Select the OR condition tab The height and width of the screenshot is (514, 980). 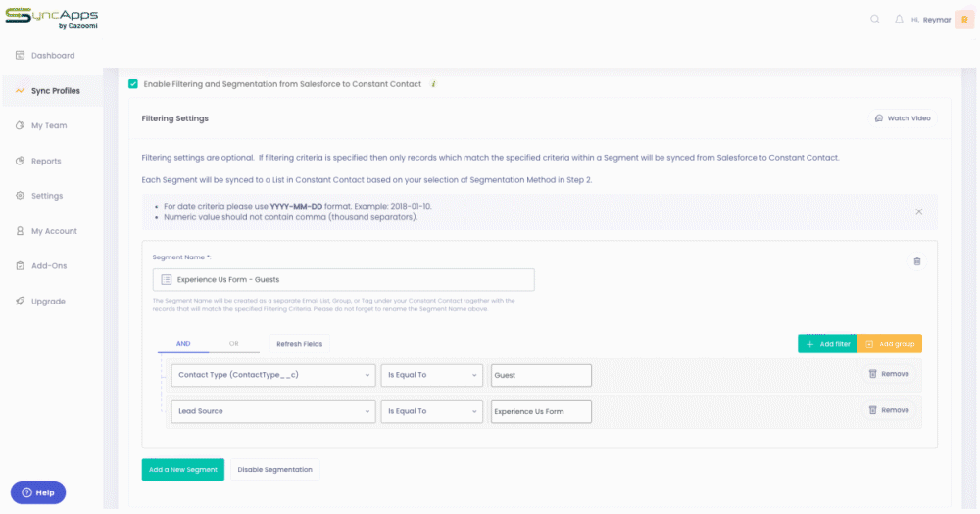(234, 344)
